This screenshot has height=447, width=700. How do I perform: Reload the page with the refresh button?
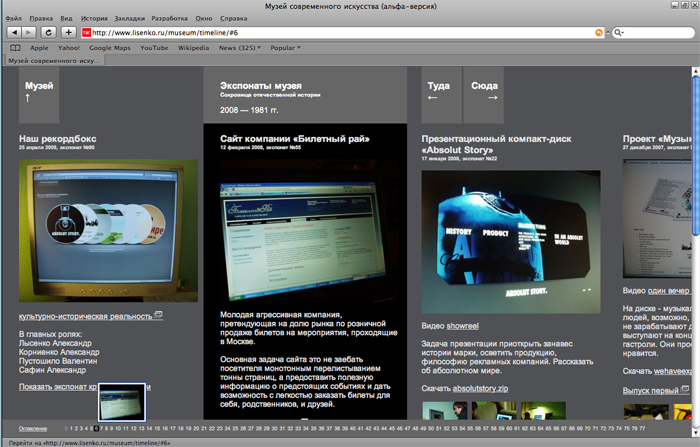(x=48, y=33)
